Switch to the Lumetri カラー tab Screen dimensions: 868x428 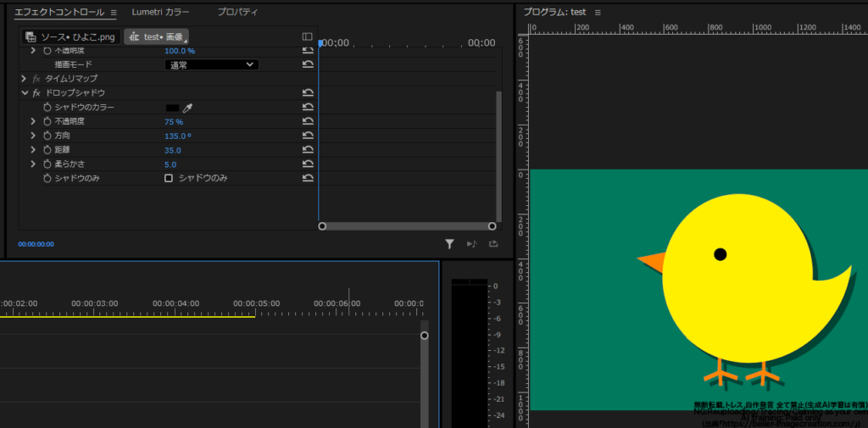click(x=160, y=12)
